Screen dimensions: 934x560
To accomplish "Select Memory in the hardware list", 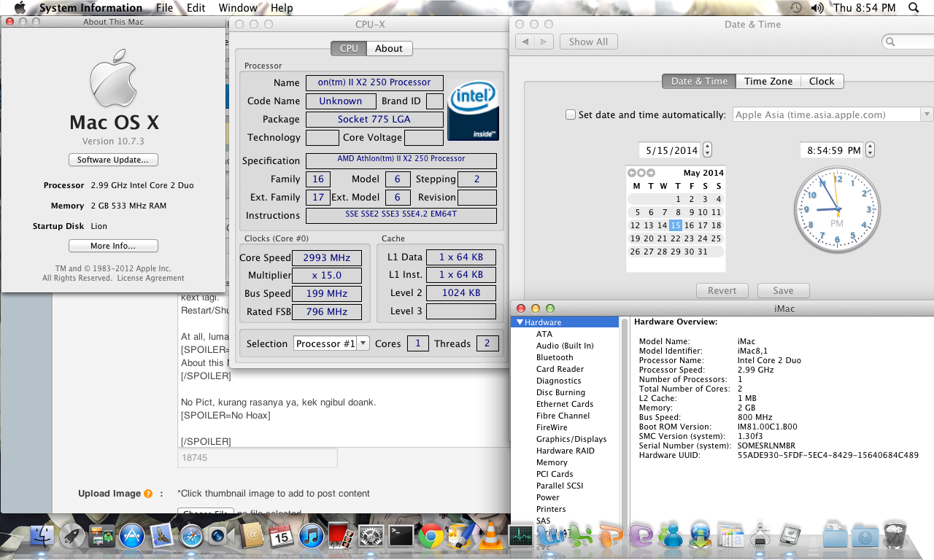I will click(552, 462).
